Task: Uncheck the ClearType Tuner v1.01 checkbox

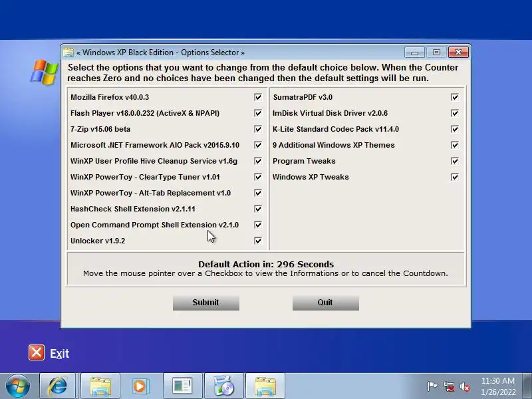Action: pos(258,177)
